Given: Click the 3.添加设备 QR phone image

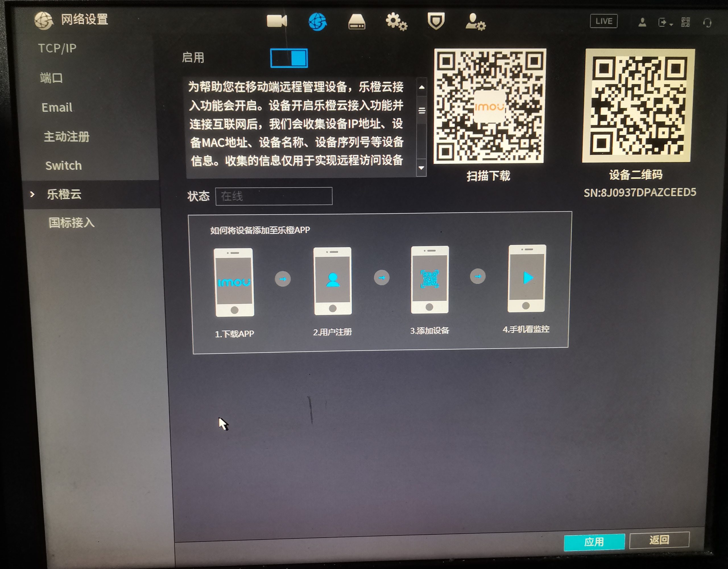Looking at the screenshot, I should pos(430,279).
